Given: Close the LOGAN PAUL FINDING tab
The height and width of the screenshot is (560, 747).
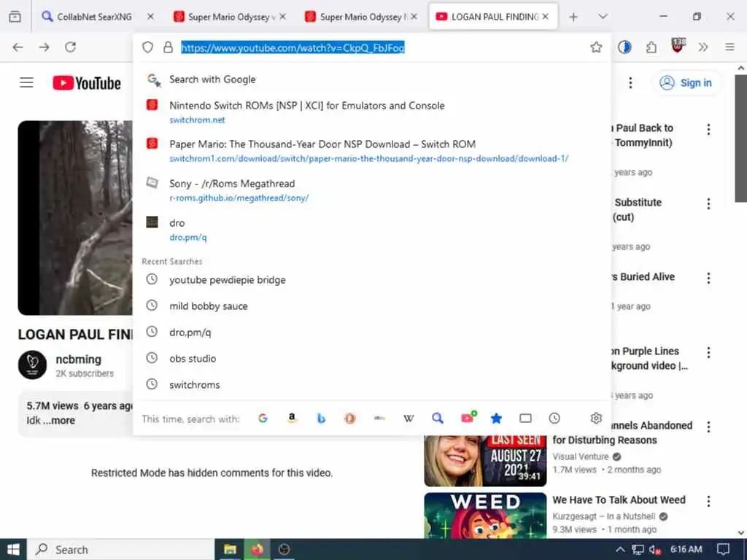Looking at the screenshot, I should pyautogui.click(x=546, y=17).
